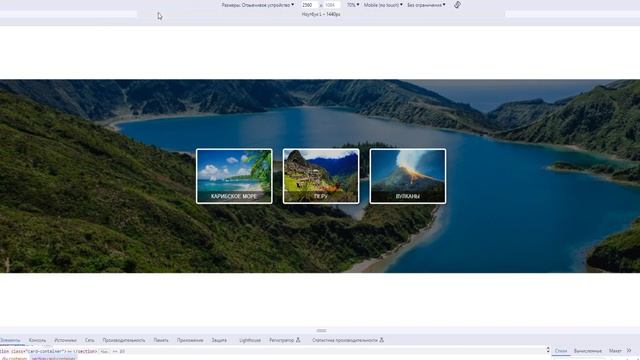Viewport: 640px width, 360px height.
Task: Open the Карибское море card
Action: point(234,176)
